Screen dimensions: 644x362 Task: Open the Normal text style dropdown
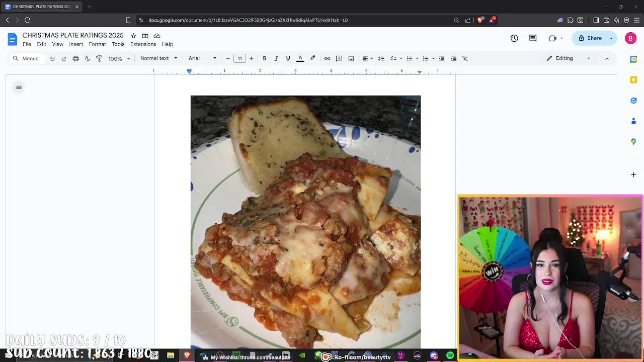[x=158, y=58]
